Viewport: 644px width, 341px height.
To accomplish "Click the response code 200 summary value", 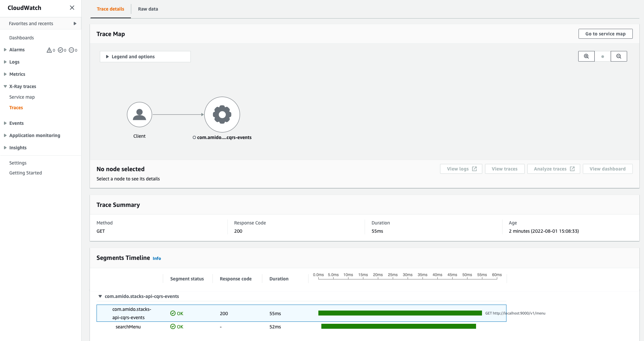I will coord(238,231).
